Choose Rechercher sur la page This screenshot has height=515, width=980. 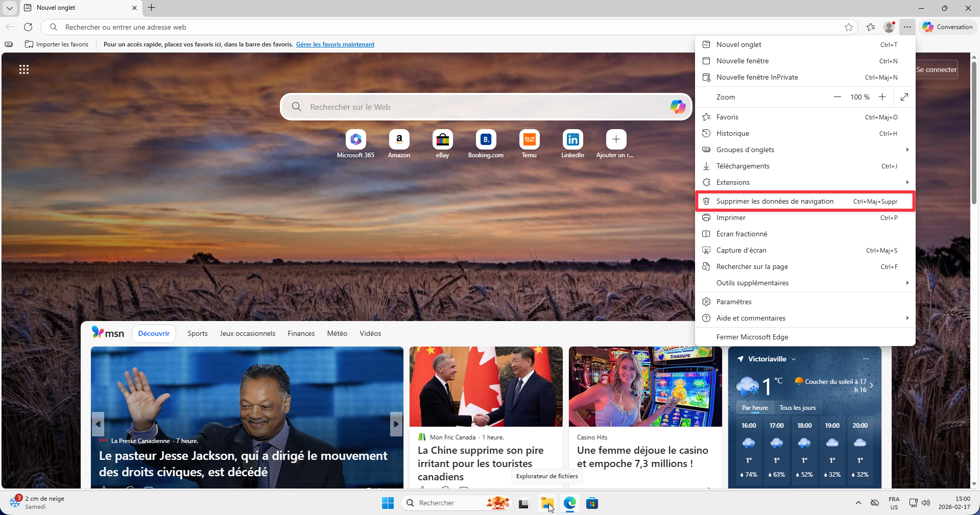(805, 266)
